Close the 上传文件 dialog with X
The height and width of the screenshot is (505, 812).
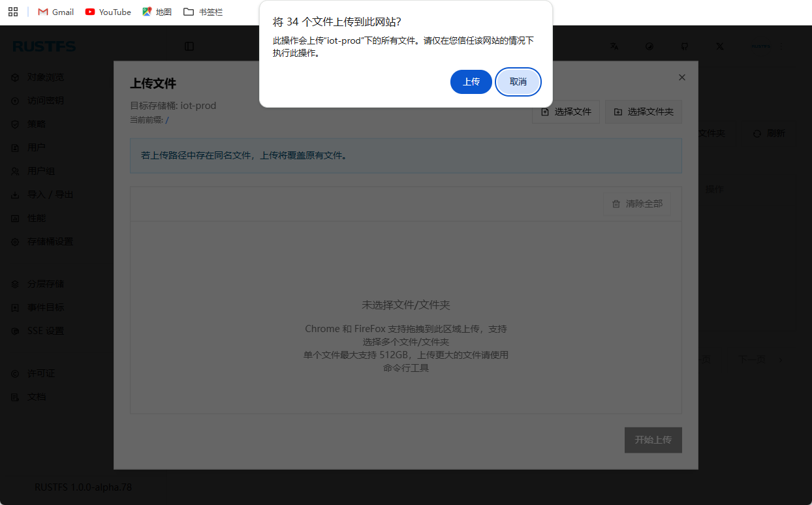[682, 77]
